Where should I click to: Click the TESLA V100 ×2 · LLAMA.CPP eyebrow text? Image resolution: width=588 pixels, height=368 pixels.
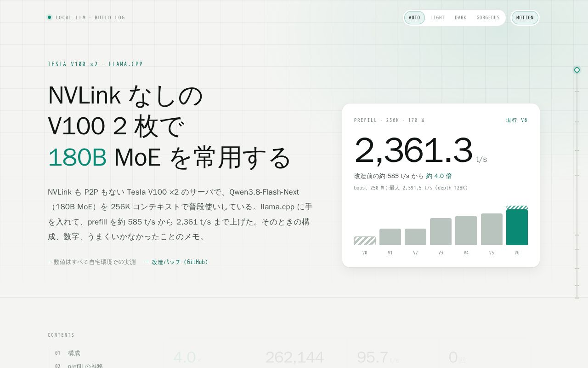click(x=95, y=64)
